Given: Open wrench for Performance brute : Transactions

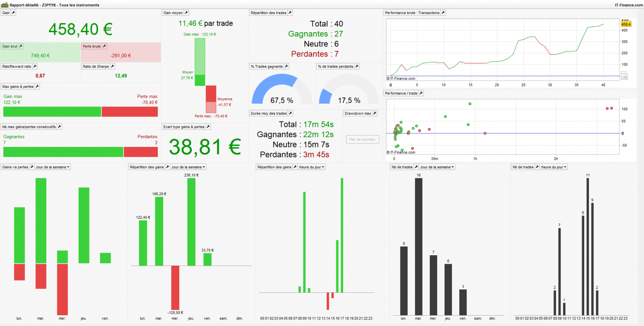Looking at the screenshot, I should (x=443, y=13).
